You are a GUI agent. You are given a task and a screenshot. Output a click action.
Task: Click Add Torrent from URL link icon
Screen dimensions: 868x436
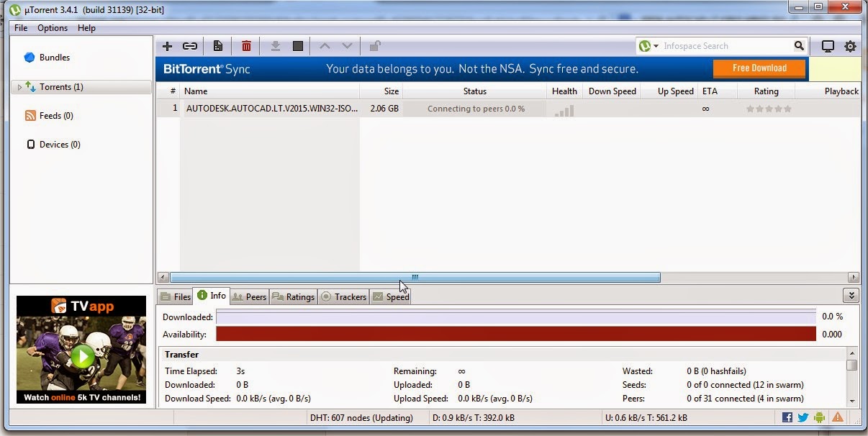tap(190, 46)
